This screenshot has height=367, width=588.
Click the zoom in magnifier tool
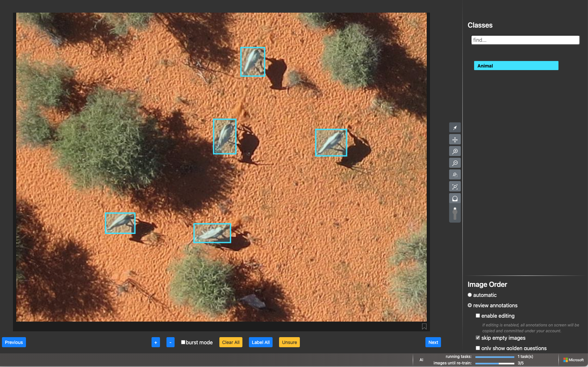click(455, 151)
